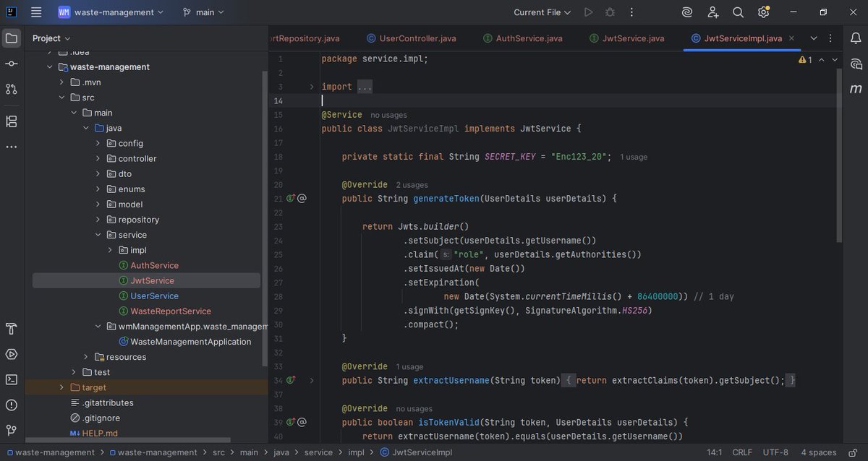Open the 14:1 go-to-line position

713,452
